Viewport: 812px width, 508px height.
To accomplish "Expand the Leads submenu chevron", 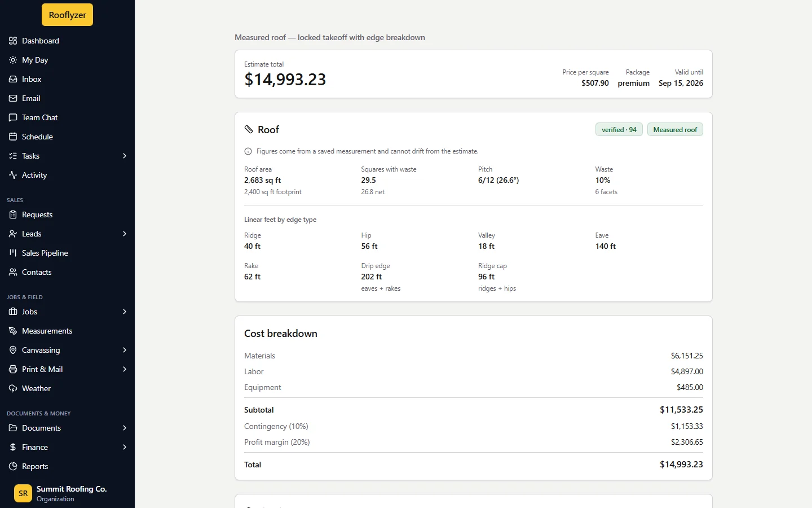I will (x=125, y=234).
